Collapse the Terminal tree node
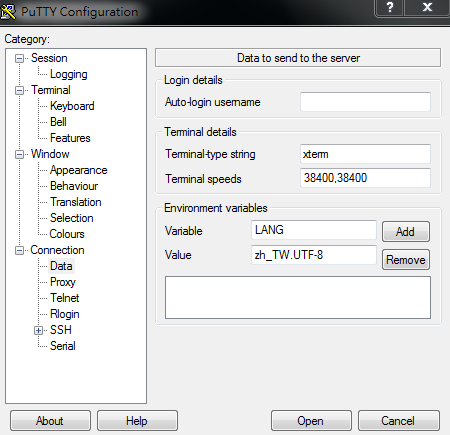The image size is (450, 435). coord(20,91)
